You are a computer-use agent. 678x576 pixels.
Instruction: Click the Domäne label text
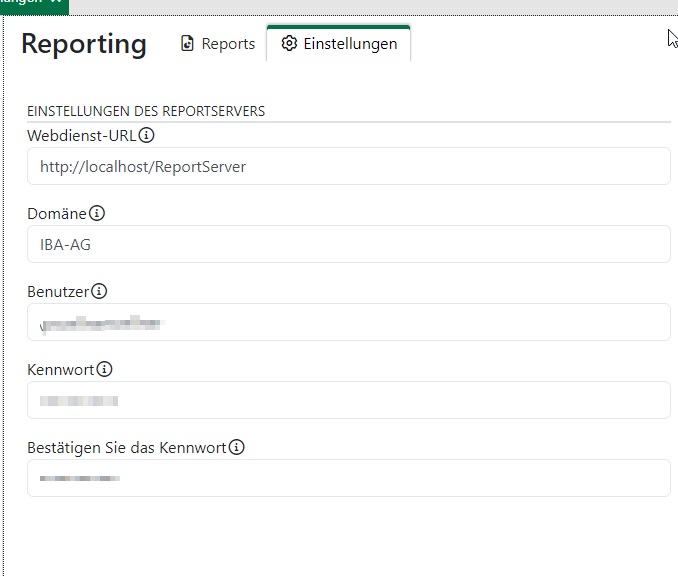[57, 213]
